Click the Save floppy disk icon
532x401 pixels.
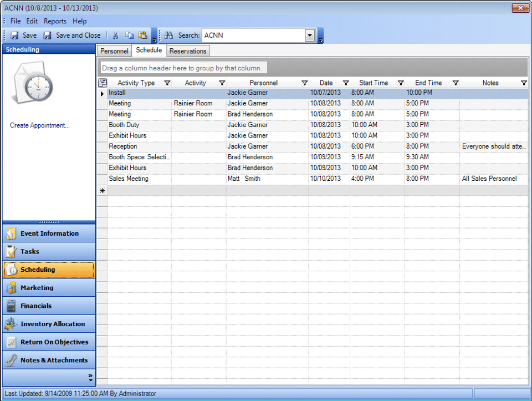[14, 35]
